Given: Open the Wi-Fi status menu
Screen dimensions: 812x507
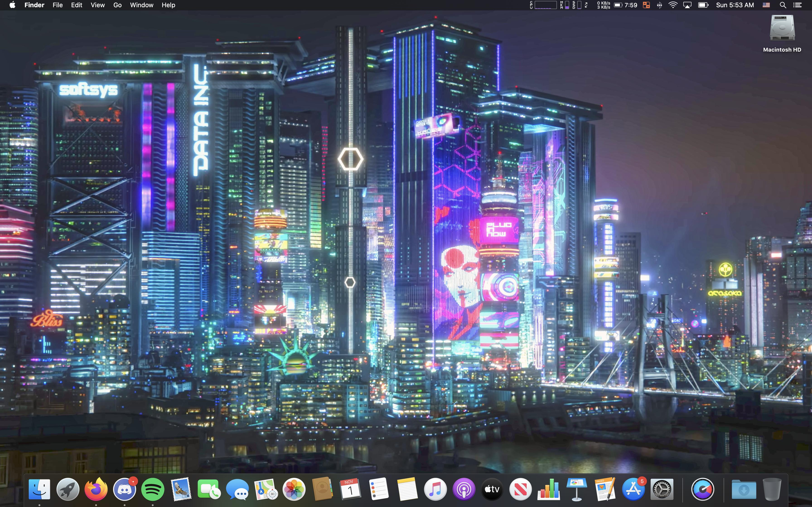Looking at the screenshot, I should 673,5.
